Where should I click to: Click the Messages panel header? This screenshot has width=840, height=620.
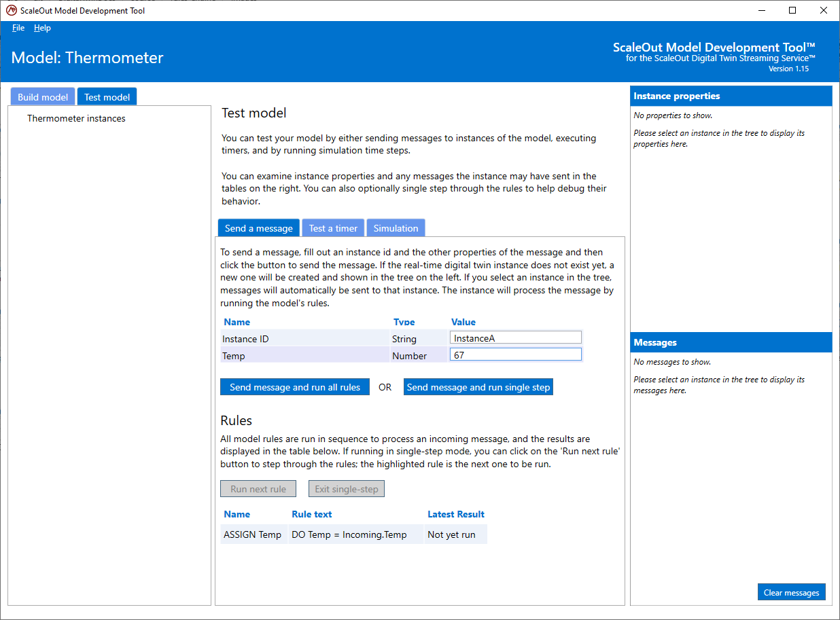pos(731,342)
